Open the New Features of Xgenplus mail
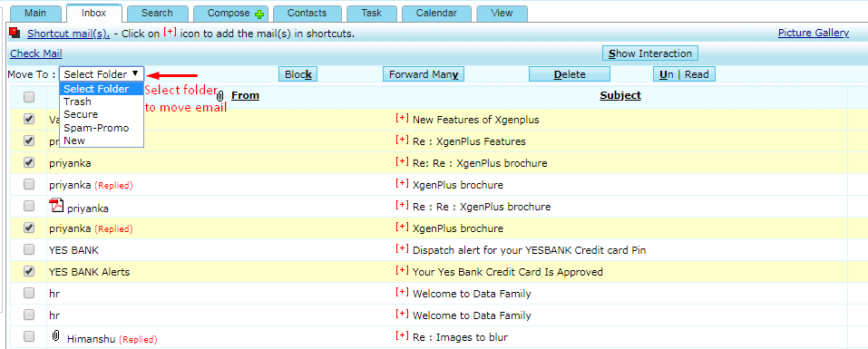The image size is (868, 349). click(x=476, y=120)
